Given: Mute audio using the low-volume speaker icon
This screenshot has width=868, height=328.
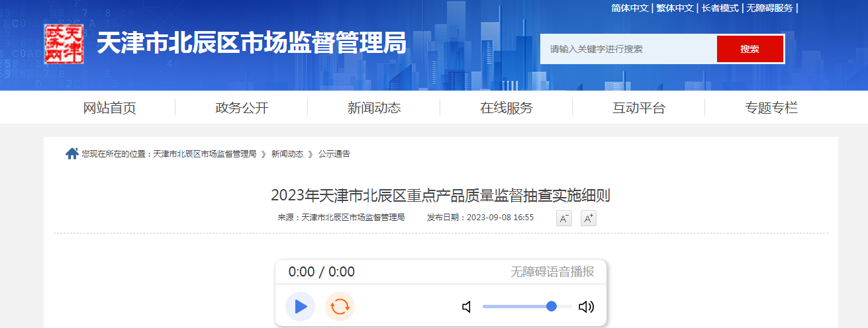Looking at the screenshot, I should tap(467, 307).
